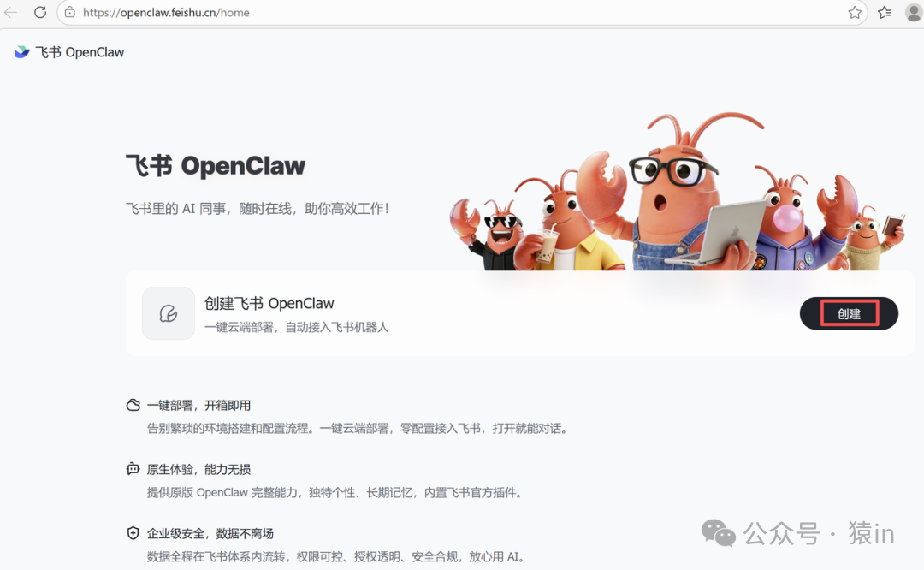Click the 创建 button

point(850,313)
